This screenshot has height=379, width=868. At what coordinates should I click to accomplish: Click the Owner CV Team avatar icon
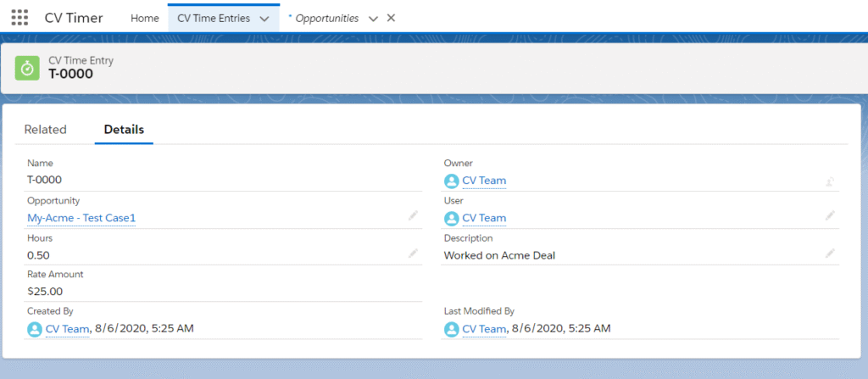452,181
